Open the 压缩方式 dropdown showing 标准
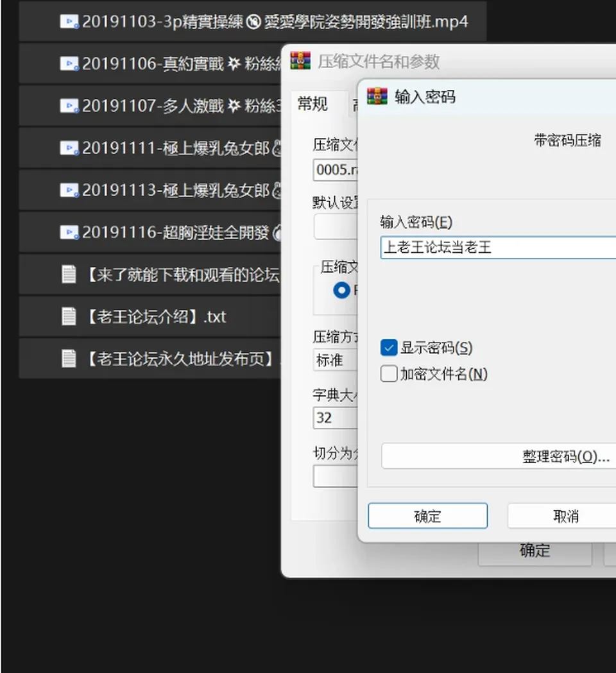The height and width of the screenshot is (673, 616). (335, 360)
